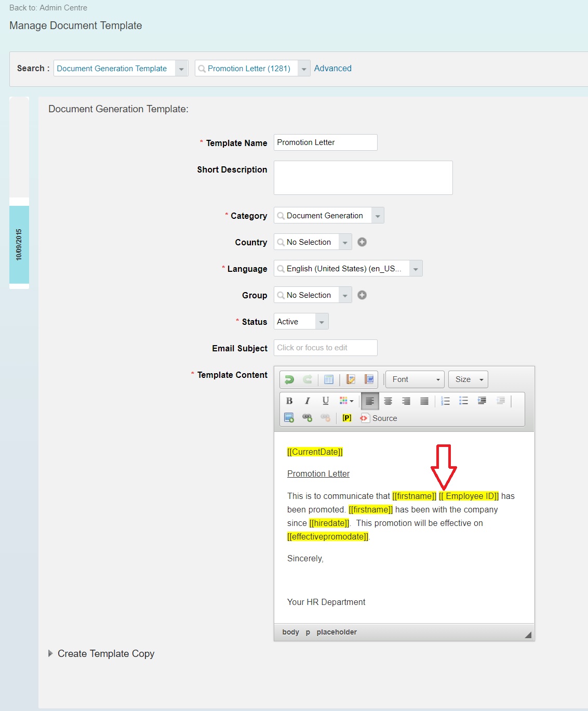Select the 10/09/2015 timeline entry

point(19,244)
